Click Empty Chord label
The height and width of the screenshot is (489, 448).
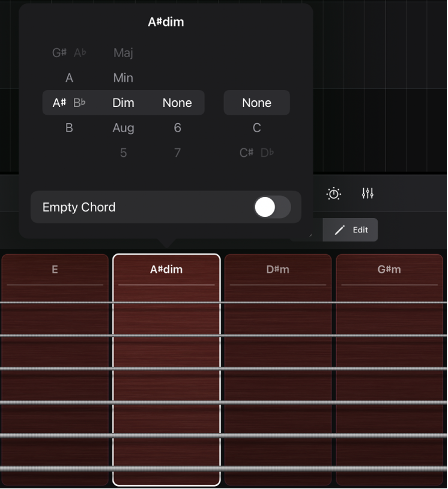coord(79,207)
